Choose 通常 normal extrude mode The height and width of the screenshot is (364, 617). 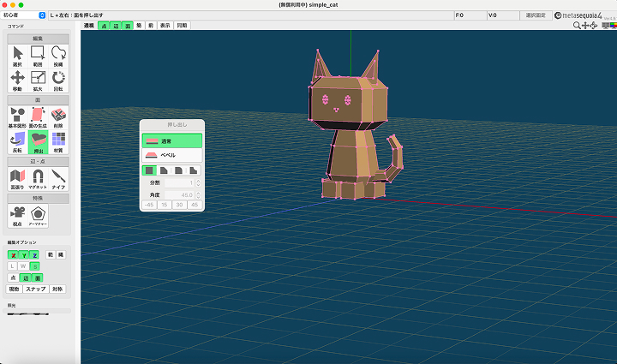[x=172, y=140]
